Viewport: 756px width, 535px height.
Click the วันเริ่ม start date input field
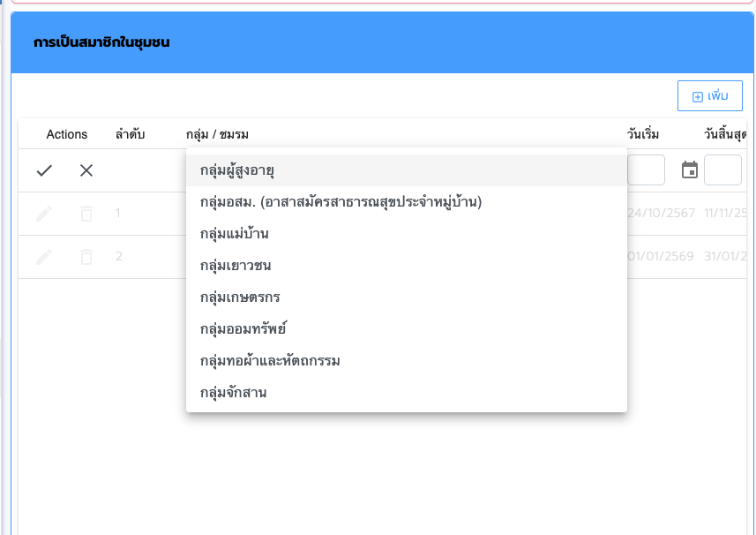tap(646, 170)
